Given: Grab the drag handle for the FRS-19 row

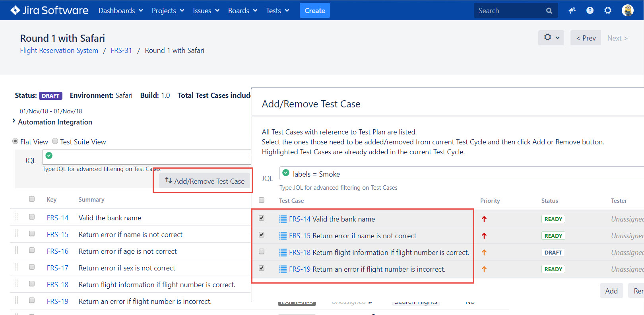Looking at the screenshot, I should click(16, 300).
